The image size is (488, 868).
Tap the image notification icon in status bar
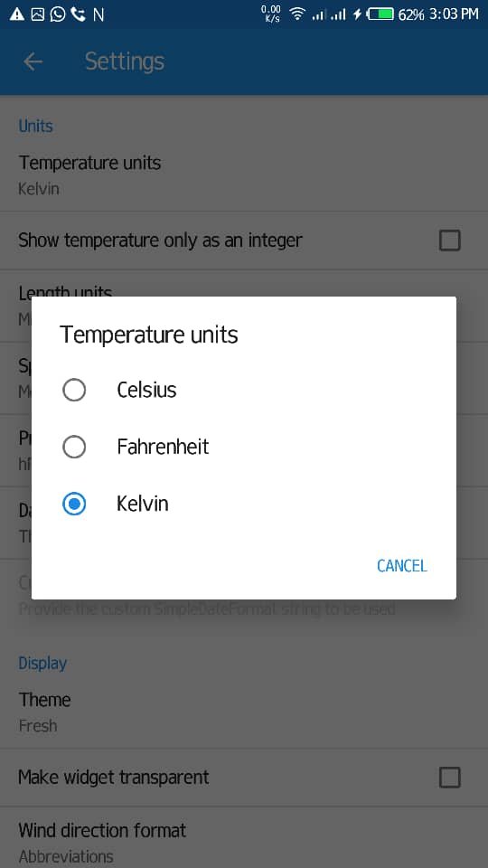coord(38,14)
